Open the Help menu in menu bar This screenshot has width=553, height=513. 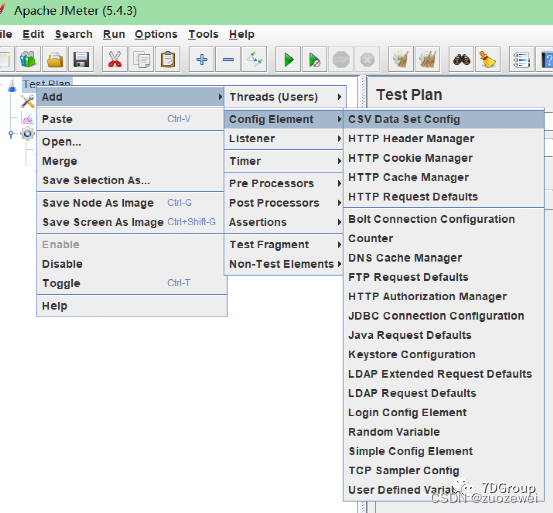coord(242,34)
